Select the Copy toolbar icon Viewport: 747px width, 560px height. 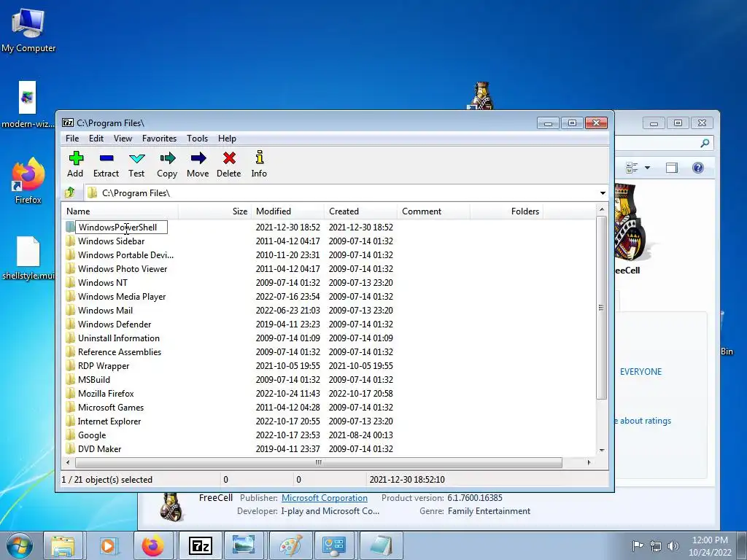(x=167, y=165)
